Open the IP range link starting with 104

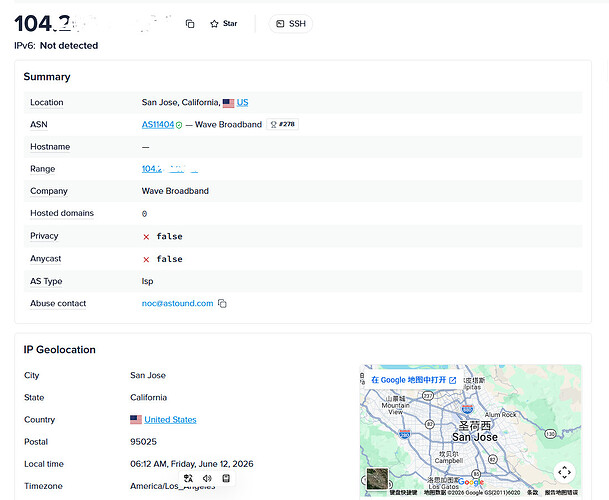pyautogui.click(x=170, y=169)
